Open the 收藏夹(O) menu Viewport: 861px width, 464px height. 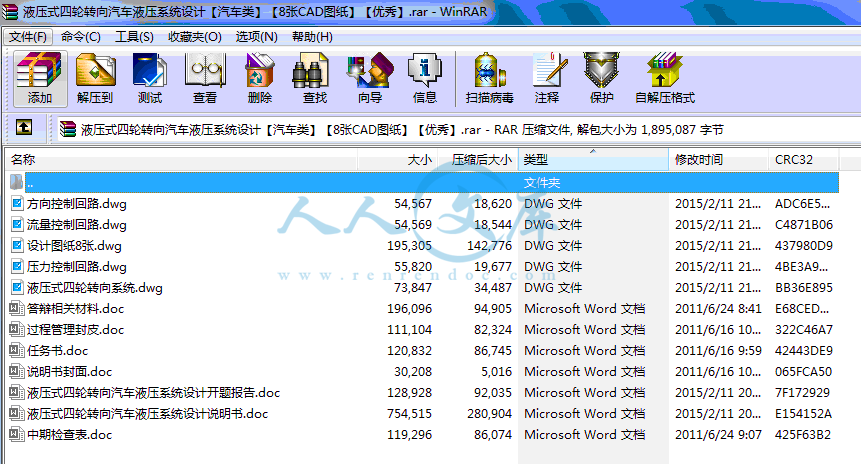(x=195, y=37)
